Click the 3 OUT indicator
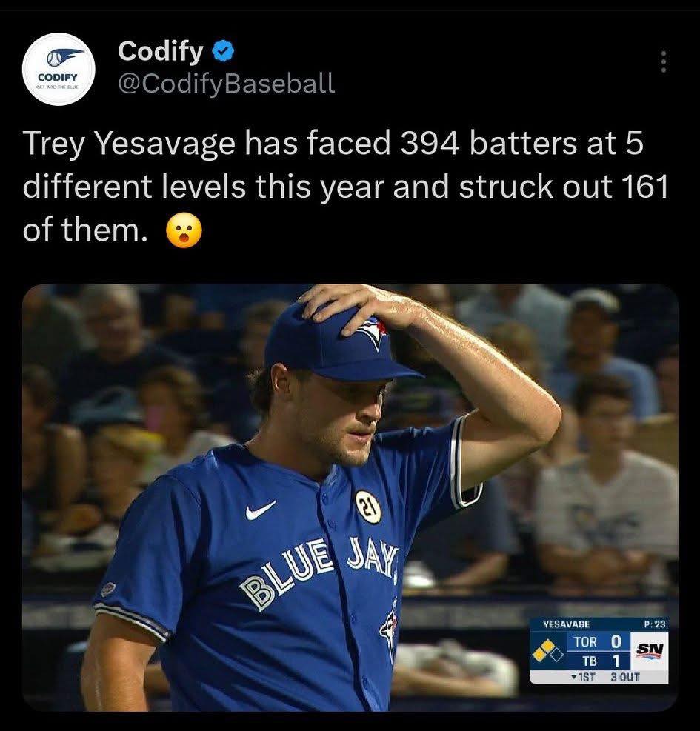 pyautogui.click(x=625, y=677)
